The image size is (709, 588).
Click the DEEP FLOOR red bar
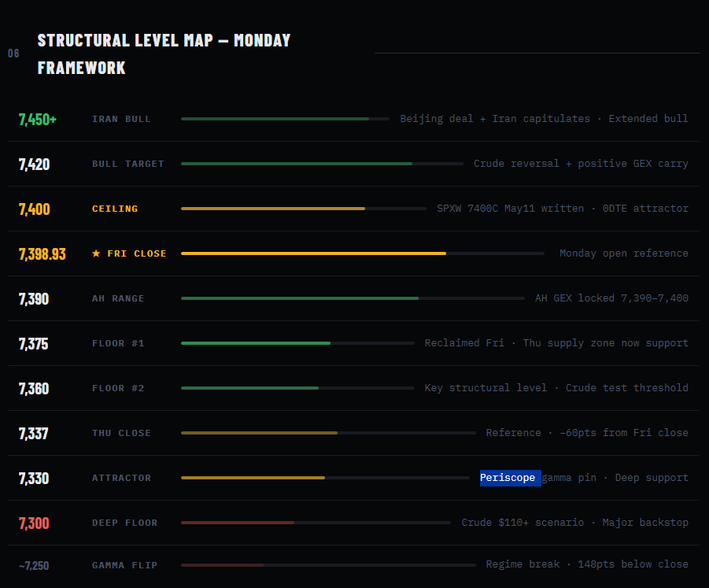(316, 523)
